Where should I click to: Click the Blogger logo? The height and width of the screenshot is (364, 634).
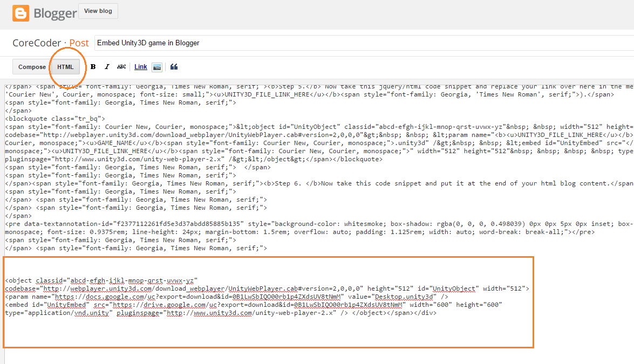[44, 13]
